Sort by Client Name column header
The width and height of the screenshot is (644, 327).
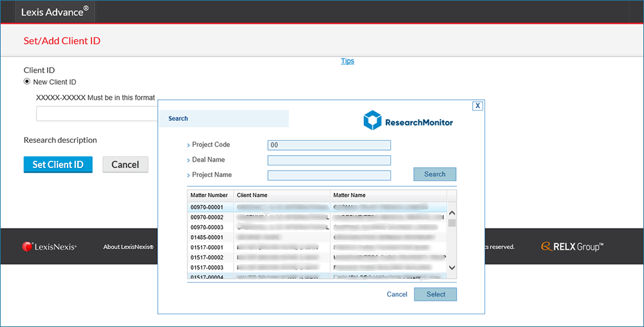282,195
